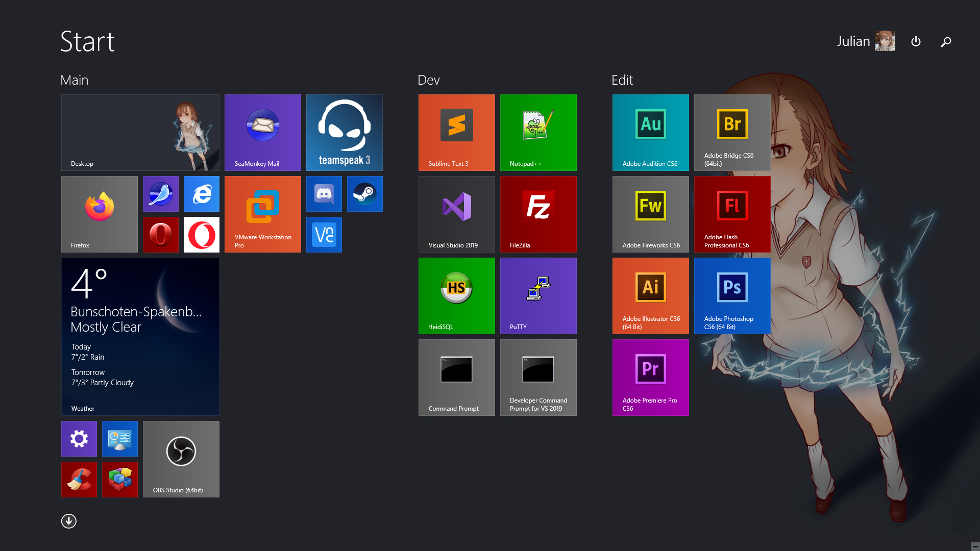The height and width of the screenshot is (551, 980).
Task: Click the zoom-out minus button
Action: (975, 546)
